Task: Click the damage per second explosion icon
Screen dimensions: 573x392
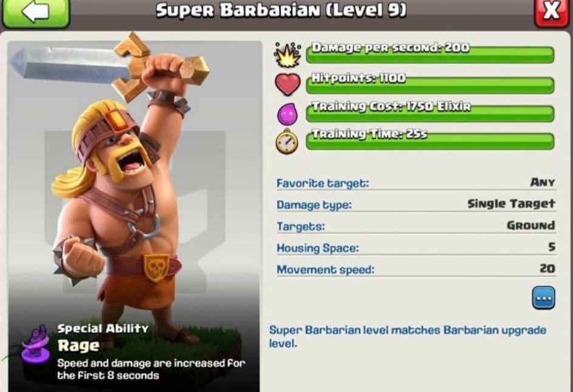Action: pos(287,55)
